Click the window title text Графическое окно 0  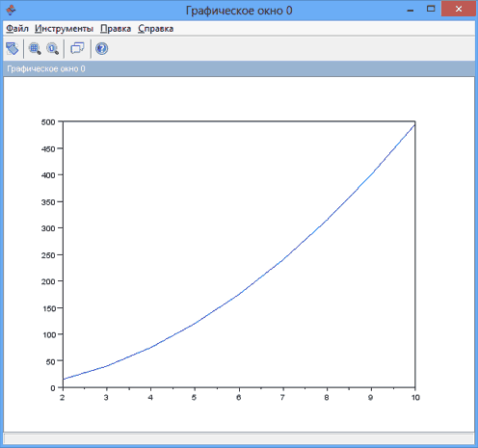point(239,11)
